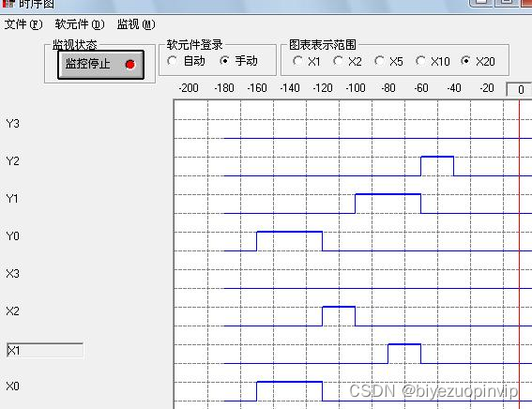Set chart range to X5
Image resolution: width=532 pixels, height=409 pixels.
(379, 61)
